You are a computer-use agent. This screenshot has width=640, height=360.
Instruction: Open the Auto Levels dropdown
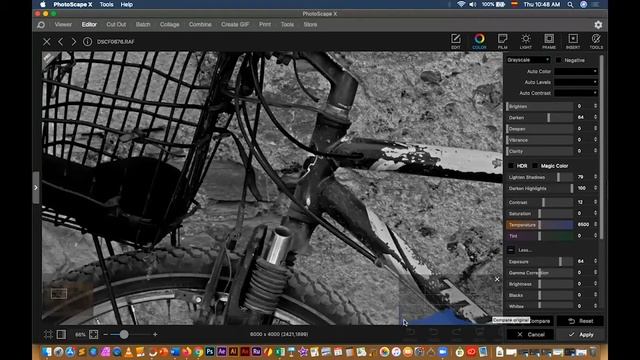coord(576,82)
